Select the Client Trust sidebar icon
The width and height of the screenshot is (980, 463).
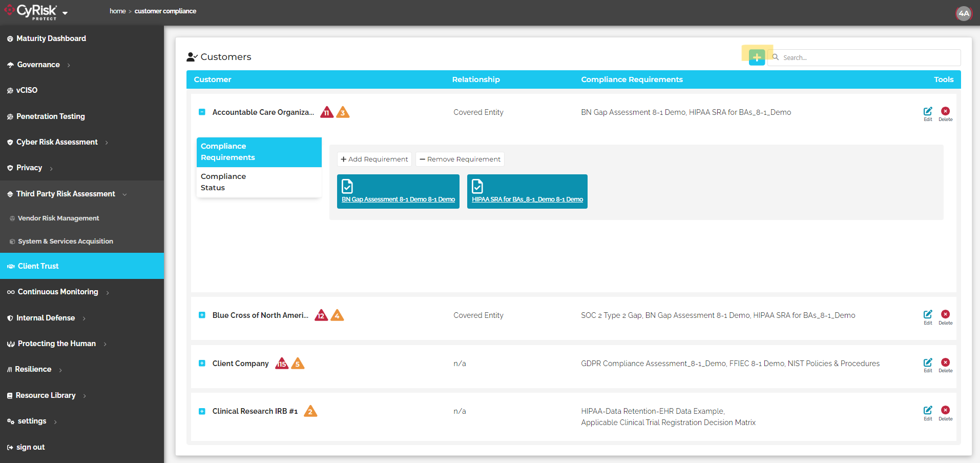pyautogui.click(x=10, y=266)
